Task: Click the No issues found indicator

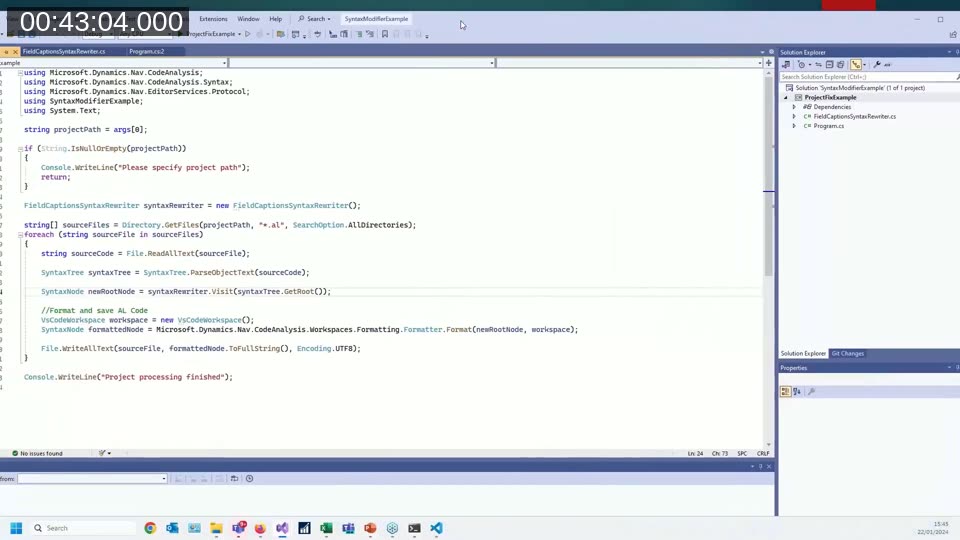Action: (37, 454)
